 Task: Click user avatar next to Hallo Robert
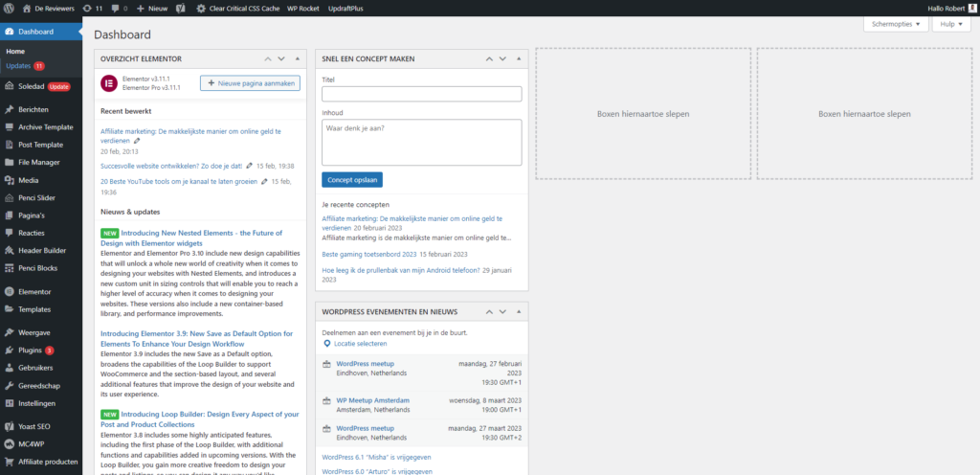(x=970, y=8)
